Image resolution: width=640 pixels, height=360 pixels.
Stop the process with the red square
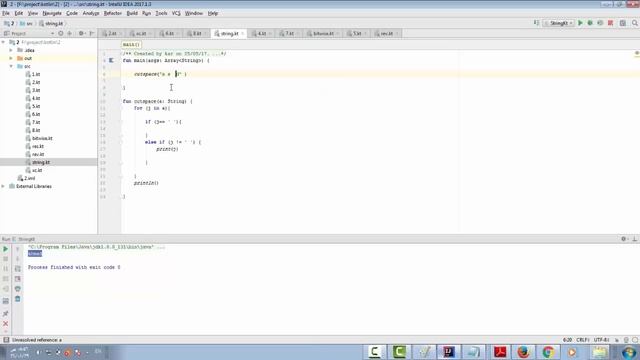(x=611, y=23)
